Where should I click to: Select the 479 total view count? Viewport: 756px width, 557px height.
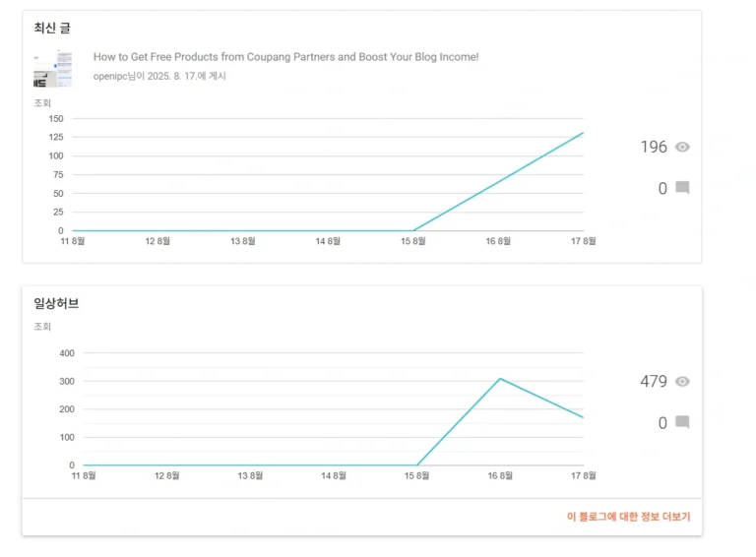654,382
